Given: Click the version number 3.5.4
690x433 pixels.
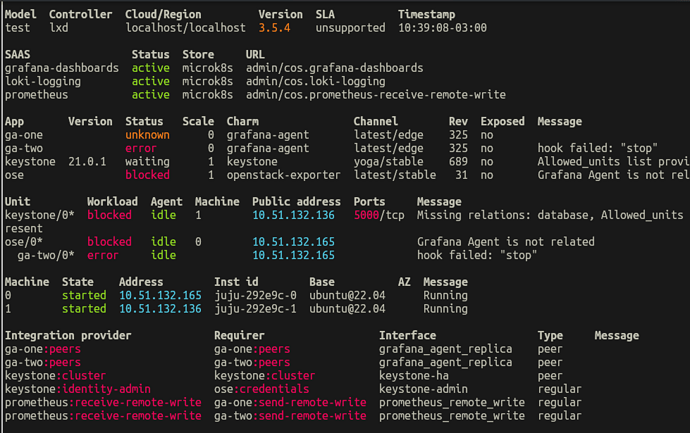Looking at the screenshot, I should 274,28.
